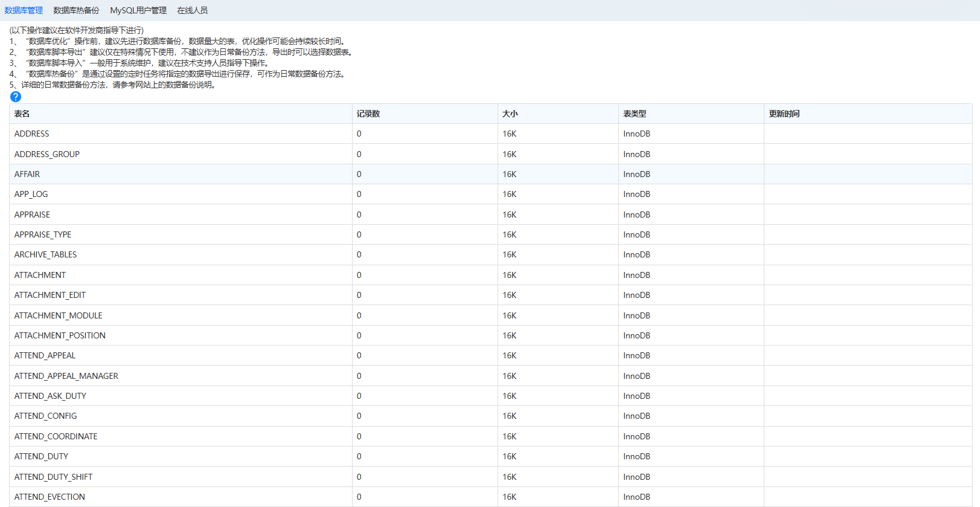Image resolution: width=980 pixels, height=507 pixels.
Task: Click the APPRAISE_TYPE table name
Action: (43, 234)
